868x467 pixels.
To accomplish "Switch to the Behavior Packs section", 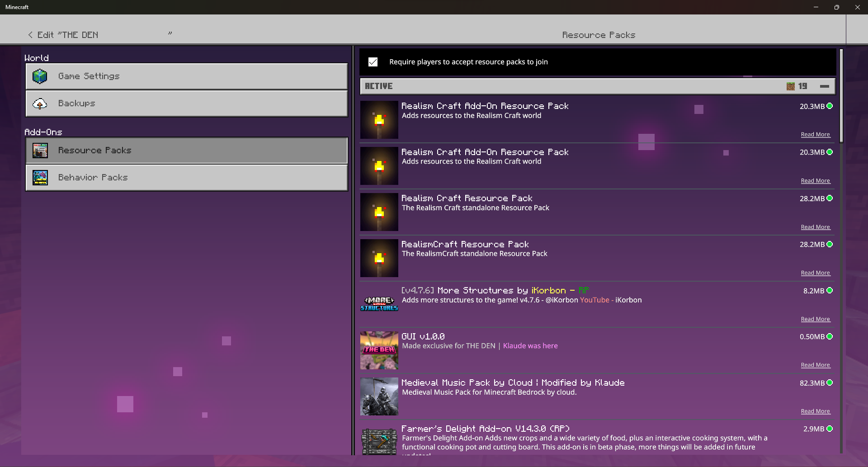I will (186, 178).
